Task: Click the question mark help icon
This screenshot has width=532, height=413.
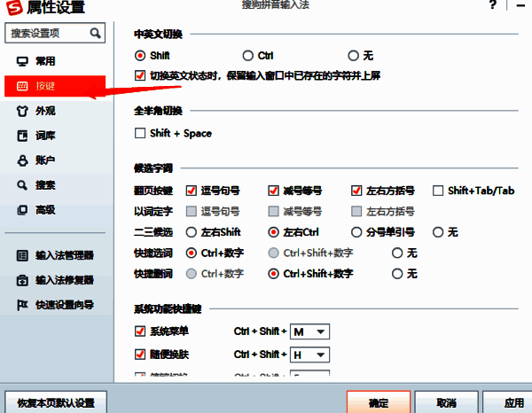Action: coord(493,4)
